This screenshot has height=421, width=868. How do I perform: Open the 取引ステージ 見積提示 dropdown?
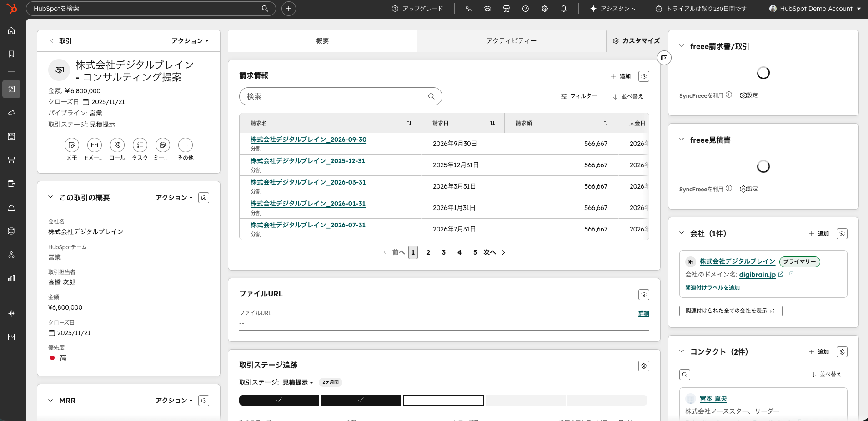pos(298,382)
